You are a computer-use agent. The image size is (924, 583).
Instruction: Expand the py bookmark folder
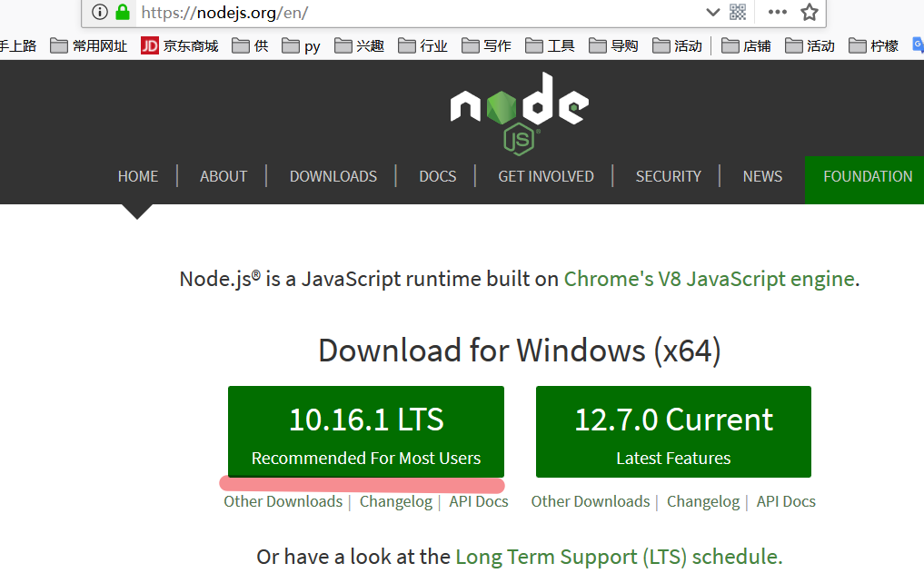pyautogui.click(x=302, y=45)
